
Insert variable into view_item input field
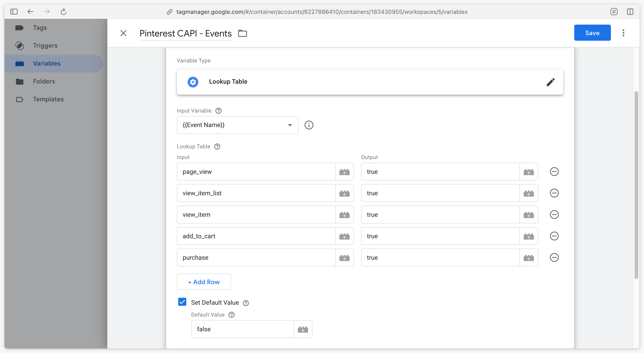pos(345,215)
